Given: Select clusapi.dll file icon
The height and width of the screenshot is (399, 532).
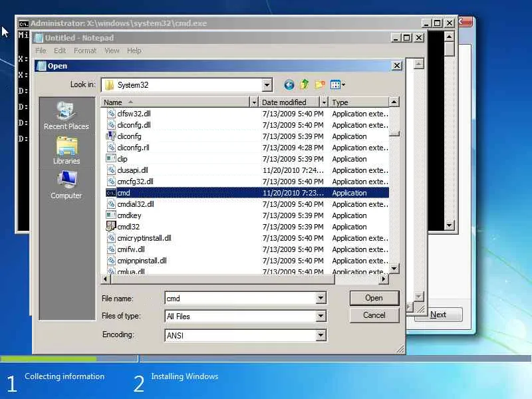Looking at the screenshot, I should pyautogui.click(x=111, y=170).
